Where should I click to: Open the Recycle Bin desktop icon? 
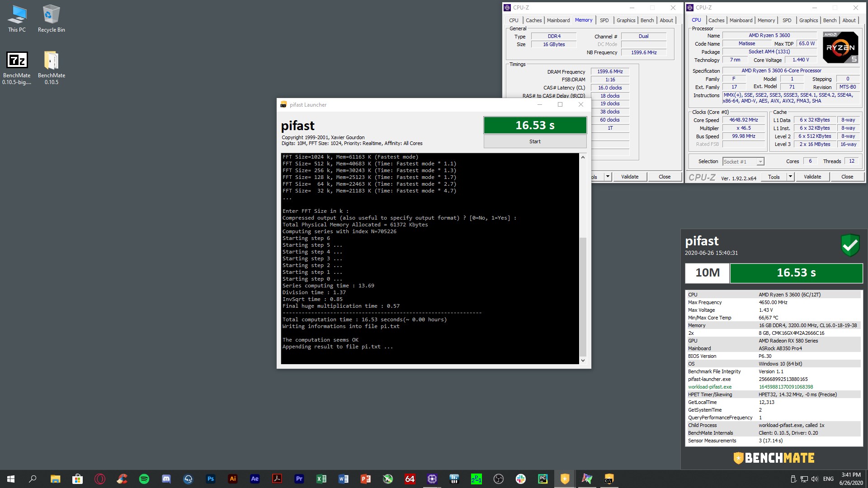51,19
